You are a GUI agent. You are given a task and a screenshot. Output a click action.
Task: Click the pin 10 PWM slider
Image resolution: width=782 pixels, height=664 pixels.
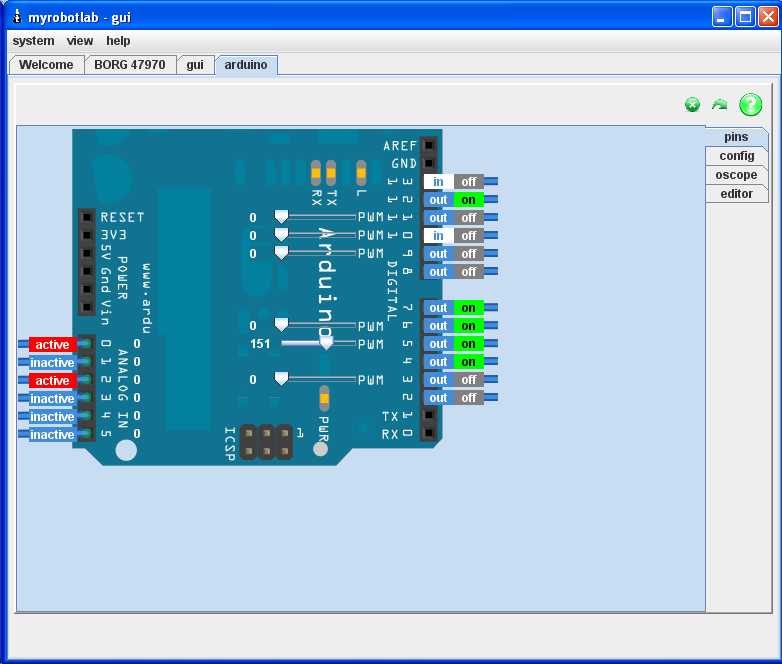click(315, 234)
